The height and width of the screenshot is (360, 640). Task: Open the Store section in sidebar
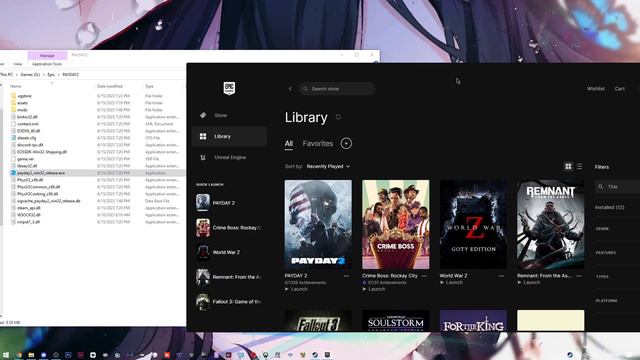[x=229, y=116]
